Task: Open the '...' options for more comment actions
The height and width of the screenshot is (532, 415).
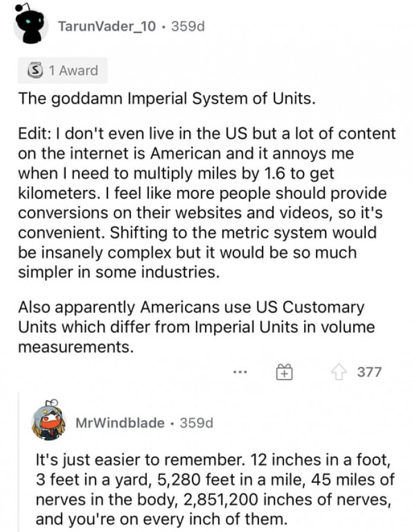Action: click(x=240, y=371)
